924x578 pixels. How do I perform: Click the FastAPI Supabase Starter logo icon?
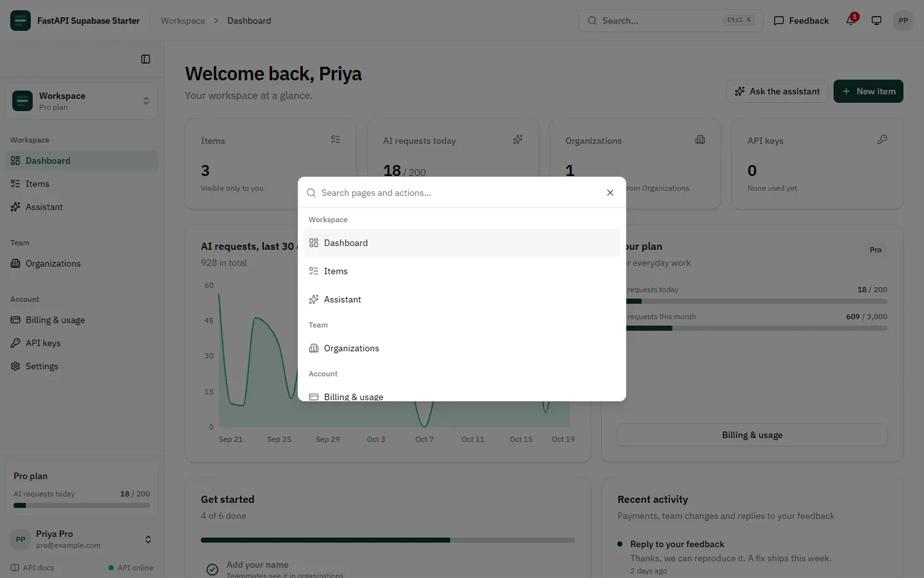click(21, 21)
